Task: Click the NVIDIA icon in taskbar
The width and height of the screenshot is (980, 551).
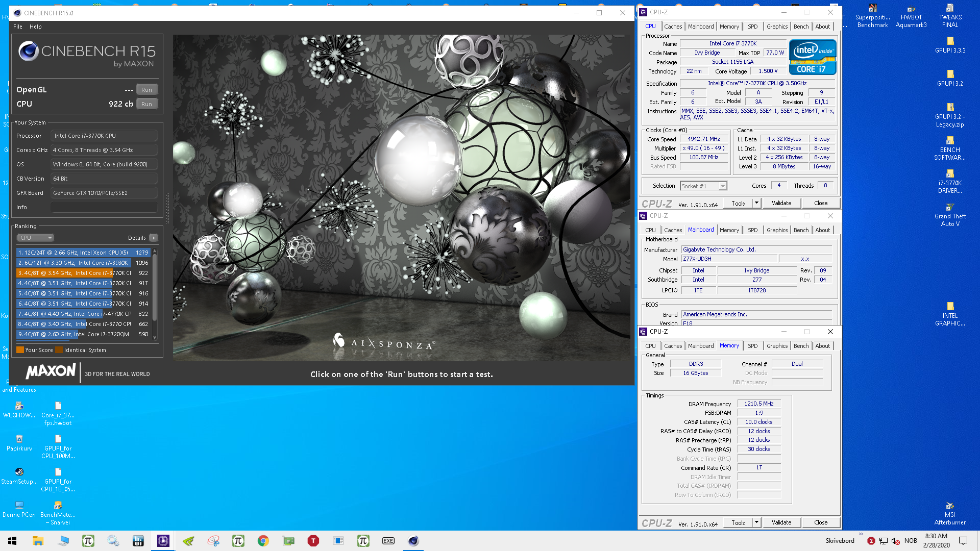Action: [x=188, y=541]
